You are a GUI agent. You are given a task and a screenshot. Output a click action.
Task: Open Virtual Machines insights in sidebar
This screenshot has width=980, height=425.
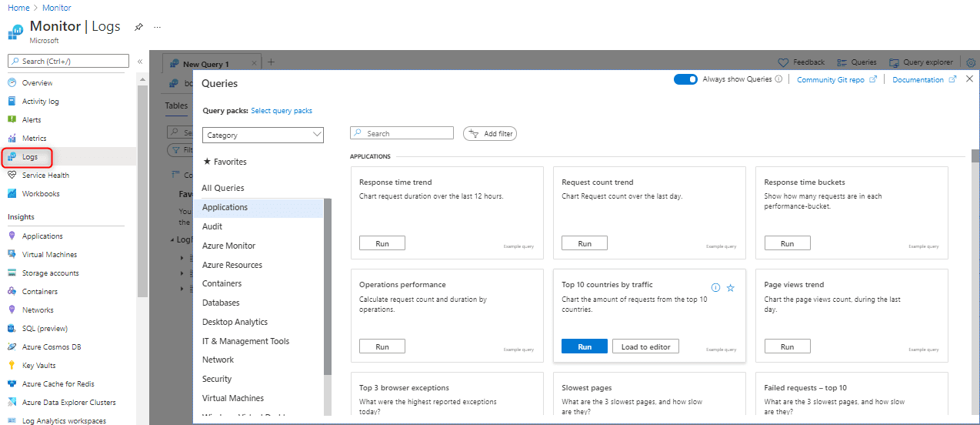pyautogui.click(x=49, y=254)
